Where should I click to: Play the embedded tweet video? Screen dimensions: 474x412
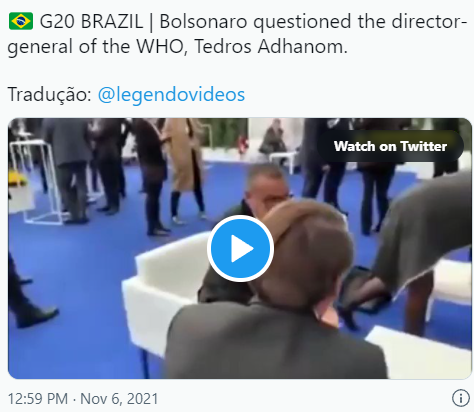pyautogui.click(x=240, y=248)
